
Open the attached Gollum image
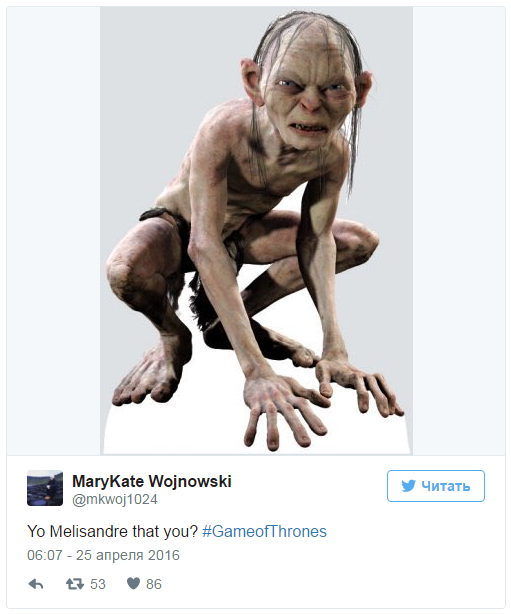point(256,231)
